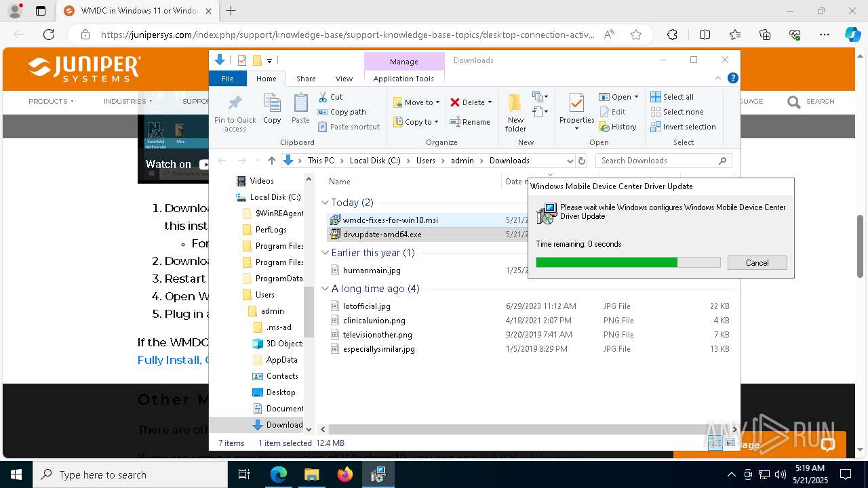Collapse the Today (2) group

click(x=325, y=203)
